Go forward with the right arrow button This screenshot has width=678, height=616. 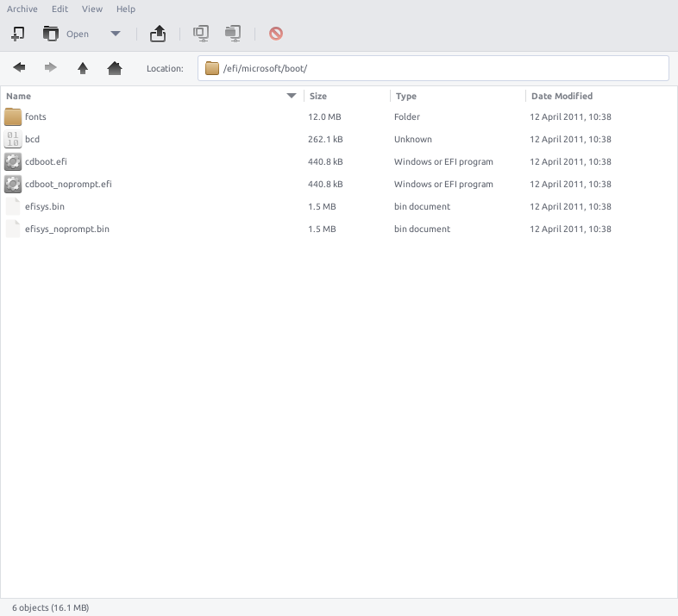51,68
